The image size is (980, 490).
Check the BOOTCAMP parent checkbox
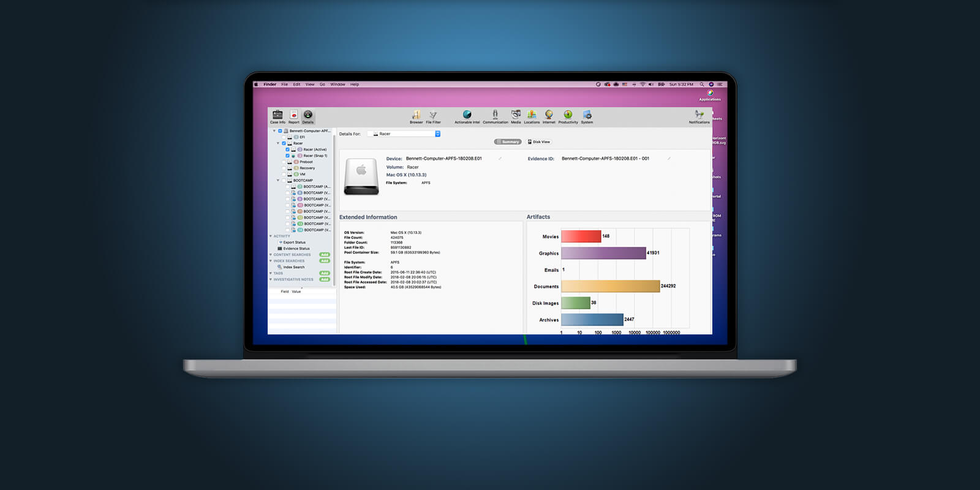point(284,180)
